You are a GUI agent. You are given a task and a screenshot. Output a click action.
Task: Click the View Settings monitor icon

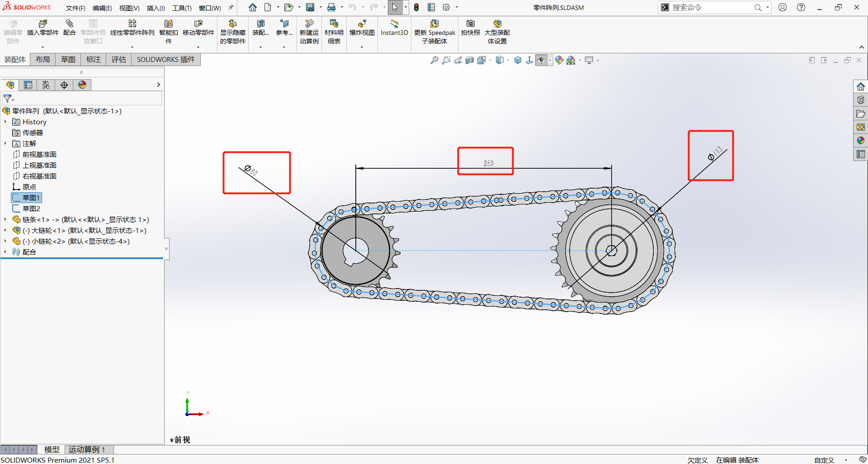click(589, 60)
